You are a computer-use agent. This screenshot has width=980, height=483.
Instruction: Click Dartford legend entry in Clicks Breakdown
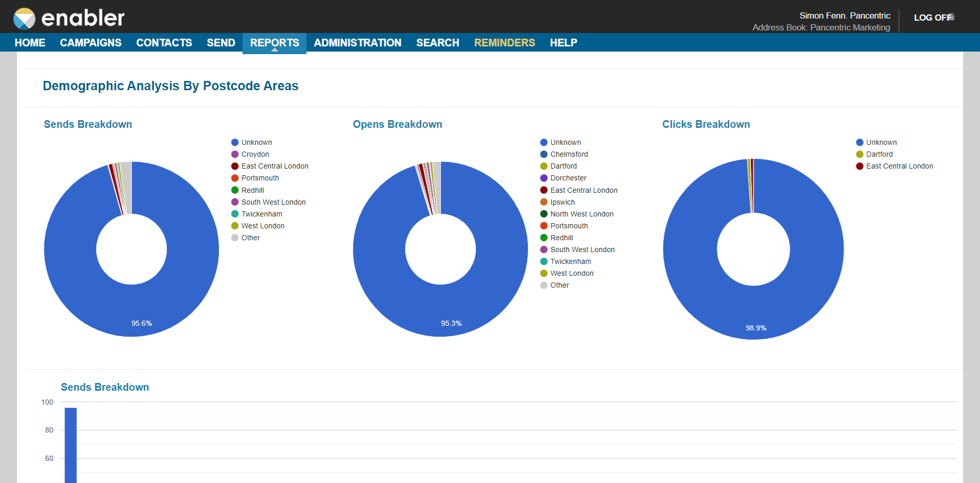pyautogui.click(x=874, y=154)
